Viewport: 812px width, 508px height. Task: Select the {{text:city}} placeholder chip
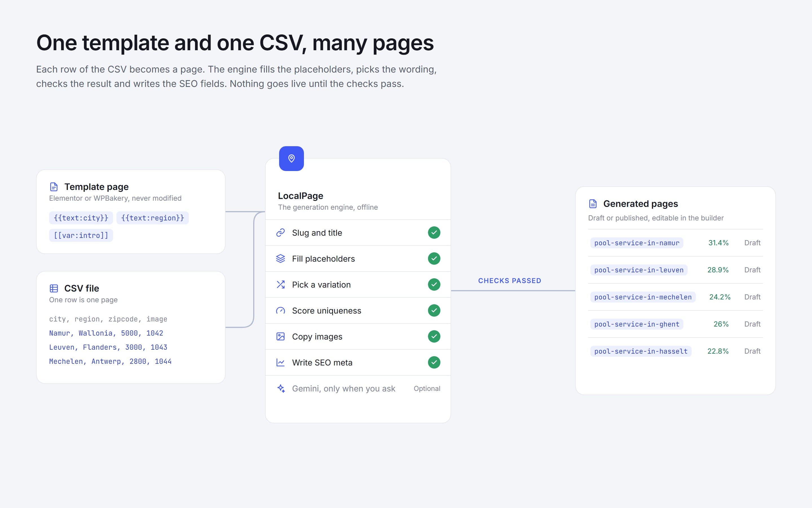(x=81, y=218)
